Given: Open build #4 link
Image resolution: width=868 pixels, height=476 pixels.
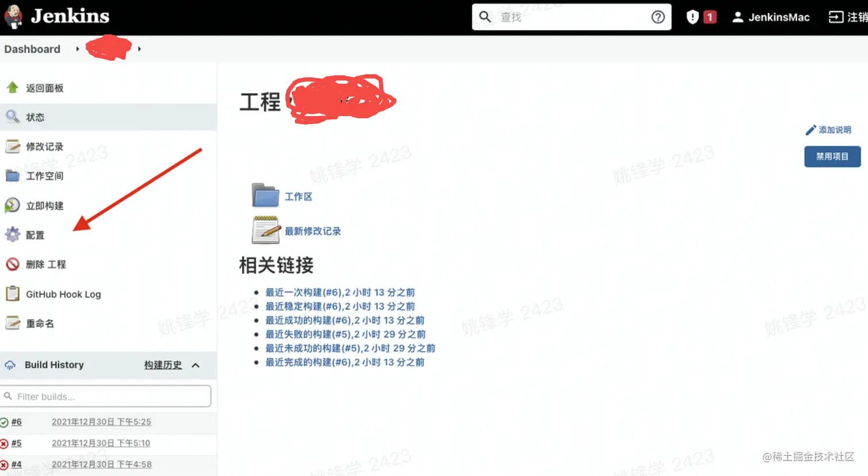Looking at the screenshot, I should 17,465.
